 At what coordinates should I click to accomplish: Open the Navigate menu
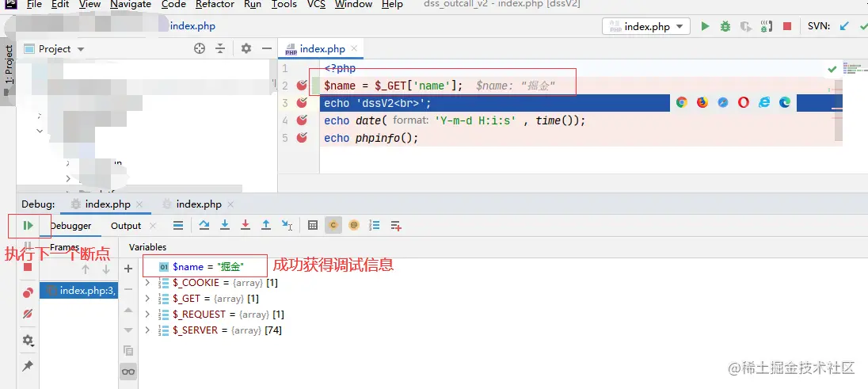coord(131,5)
